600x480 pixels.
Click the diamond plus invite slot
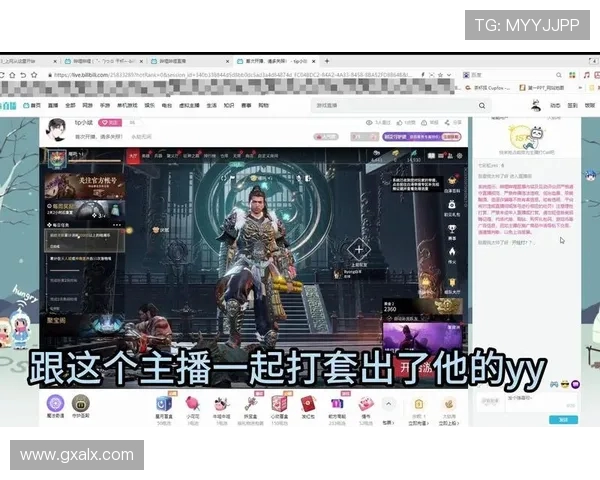tap(359, 250)
